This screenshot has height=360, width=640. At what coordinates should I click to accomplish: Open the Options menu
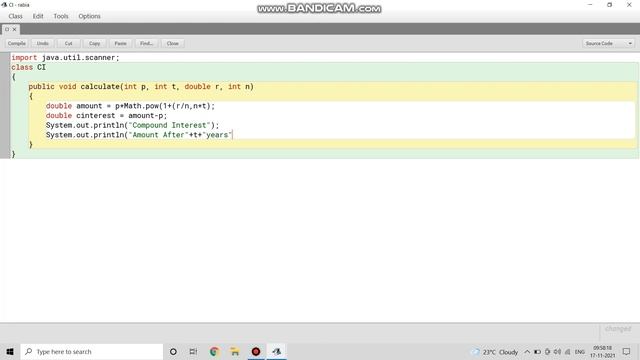click(89, 16)
